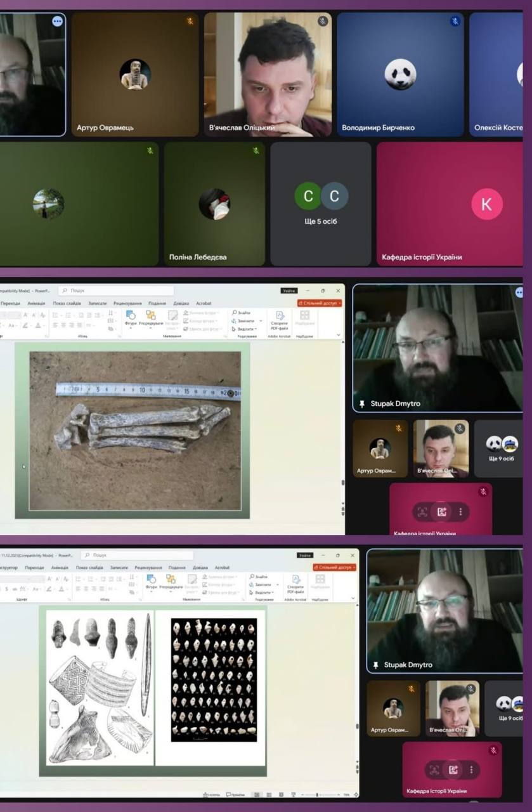532x812 pixels.
Task: Toggle the Примітки comments pane
Action: tap(235, 794)
